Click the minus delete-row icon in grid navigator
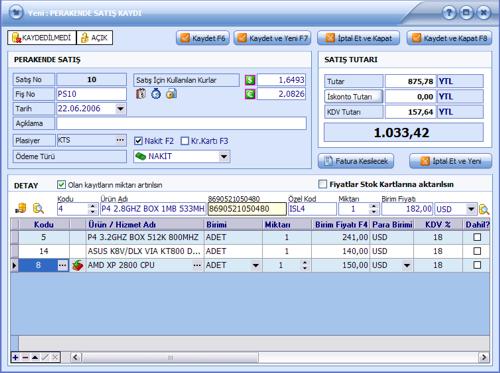This screenshot has height=373, width=500. (25, 357)
